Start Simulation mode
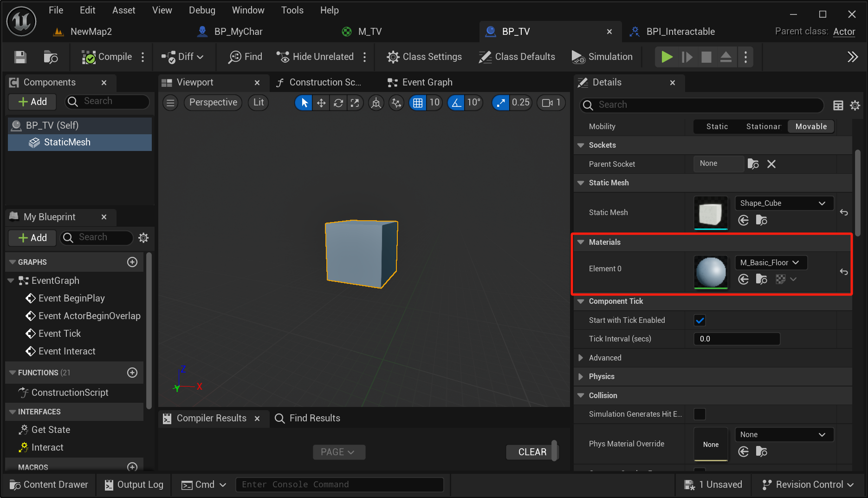The width and height of the screenshot is (868, 498). (602, 57)
